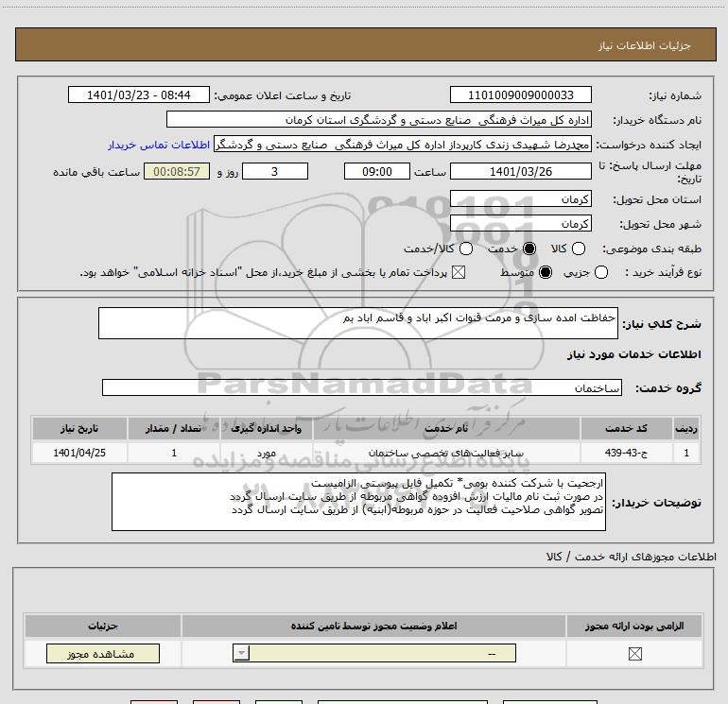Click the کد خدمت column header
Image resolution: width=728 pixels, height=704 pixels.
click(626, 428)
